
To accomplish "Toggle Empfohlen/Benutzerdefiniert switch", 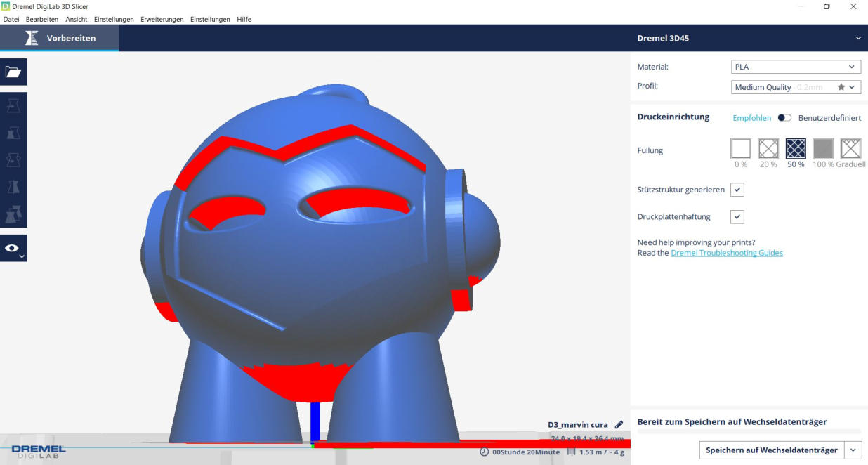I will coord(784,118).
